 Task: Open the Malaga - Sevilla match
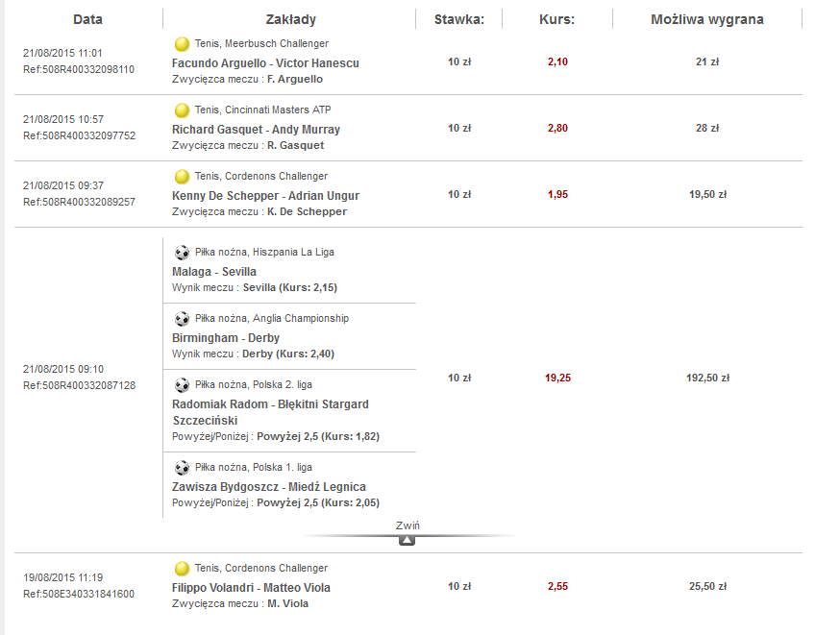pyautogui.click(x=214, y=272)
